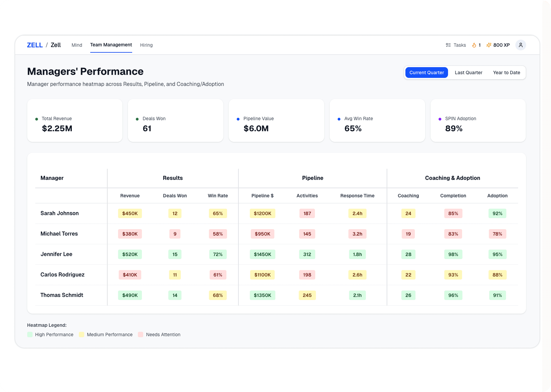Click the 245 activities cell
This screenshot has width=551, height=392.
coord(307,295)
